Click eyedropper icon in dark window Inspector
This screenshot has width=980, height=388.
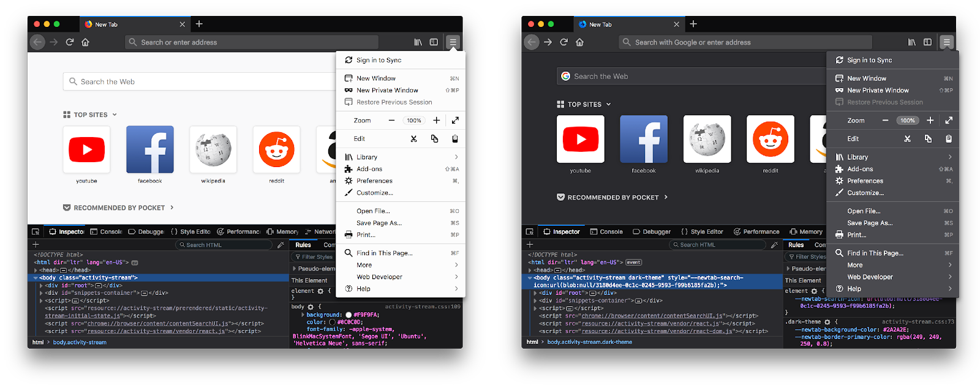tap(774, 245)
